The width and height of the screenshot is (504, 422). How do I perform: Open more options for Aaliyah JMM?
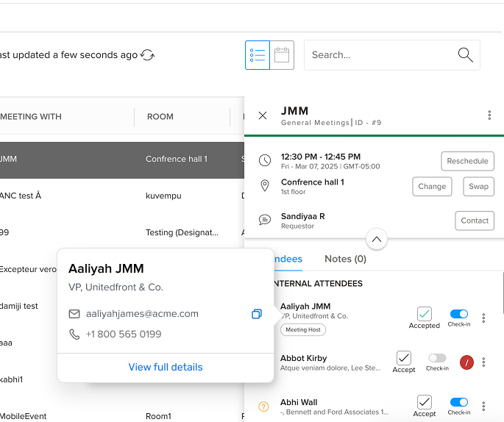[483, 318]
